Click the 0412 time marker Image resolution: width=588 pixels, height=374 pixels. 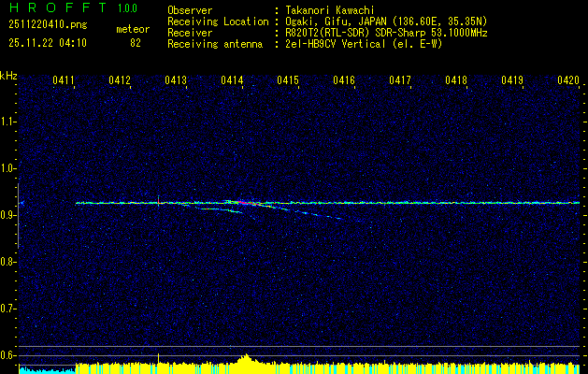pyautogui.click(x=120, y=80)
